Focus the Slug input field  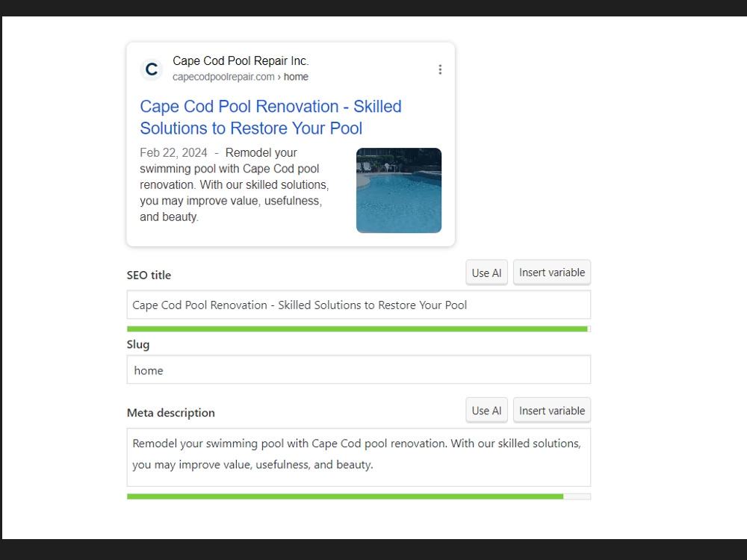359,370
